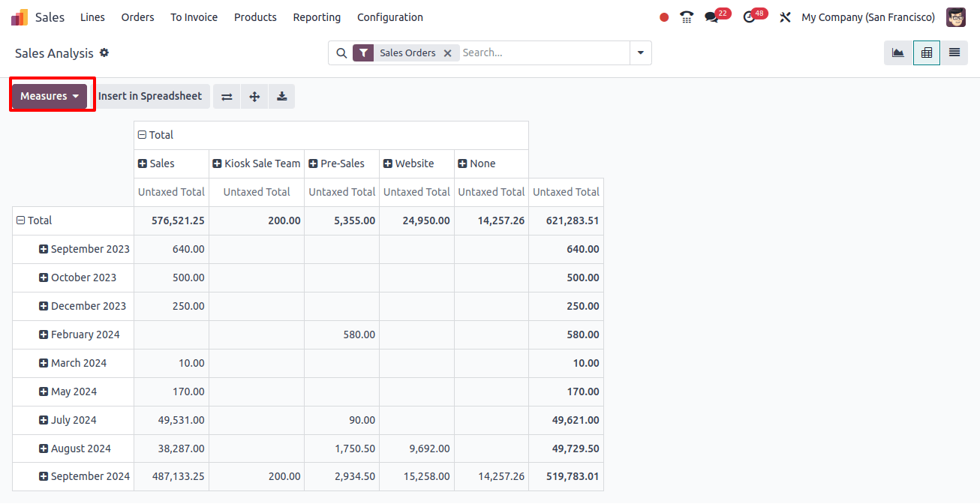Click the 14,257.26 September 2024 None cell
Image resolution: width=980 pixels, height=504 pixels.
point(492,476)
